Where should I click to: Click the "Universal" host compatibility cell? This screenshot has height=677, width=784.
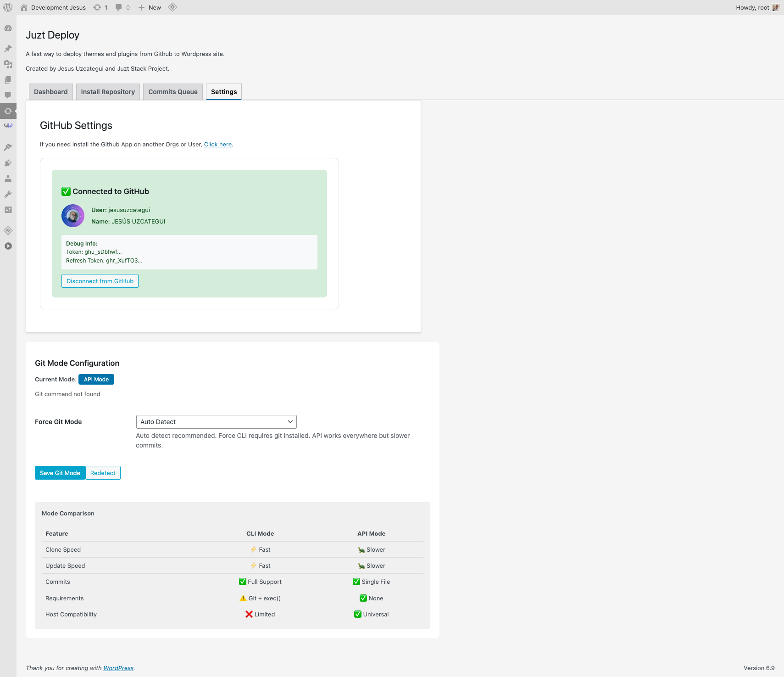(x=372, y=615)
